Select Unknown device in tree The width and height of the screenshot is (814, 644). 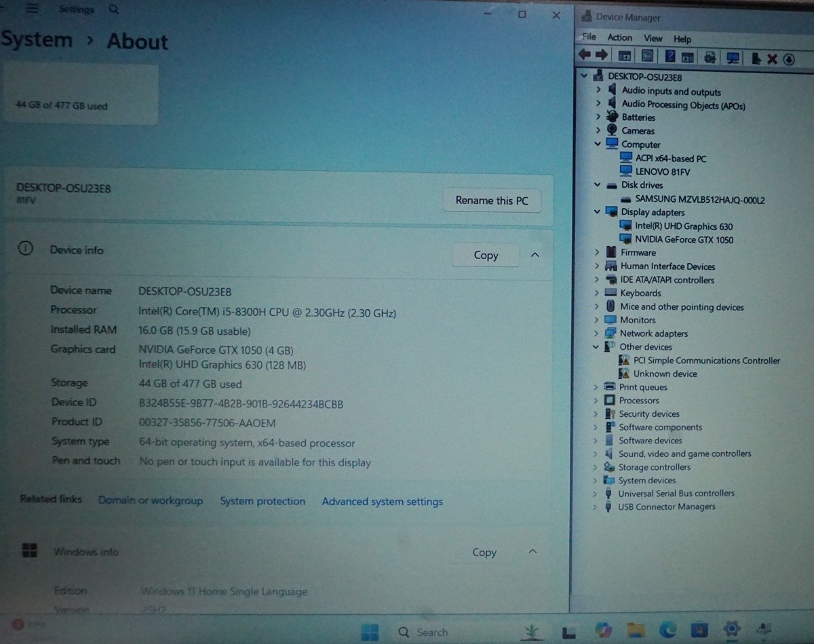665,374
